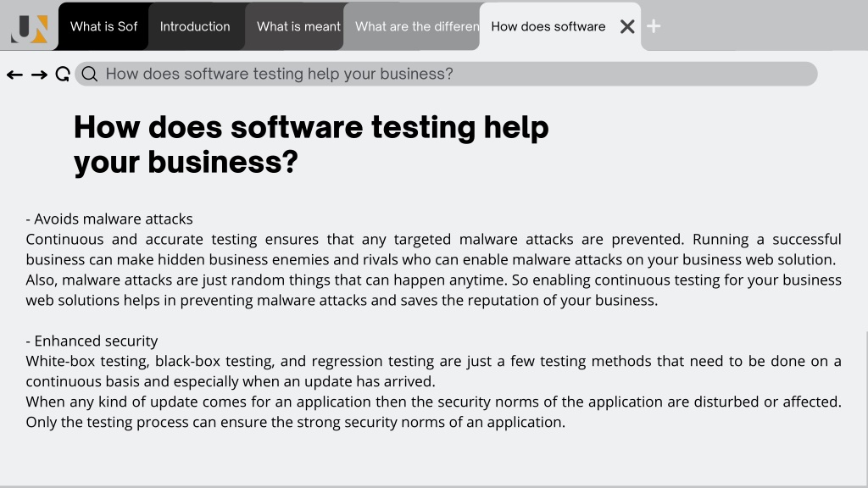Click the 'Enhanced security' subheading
Image resolution: width=868 pixels, height=488 pixels.
click(92, 341)
